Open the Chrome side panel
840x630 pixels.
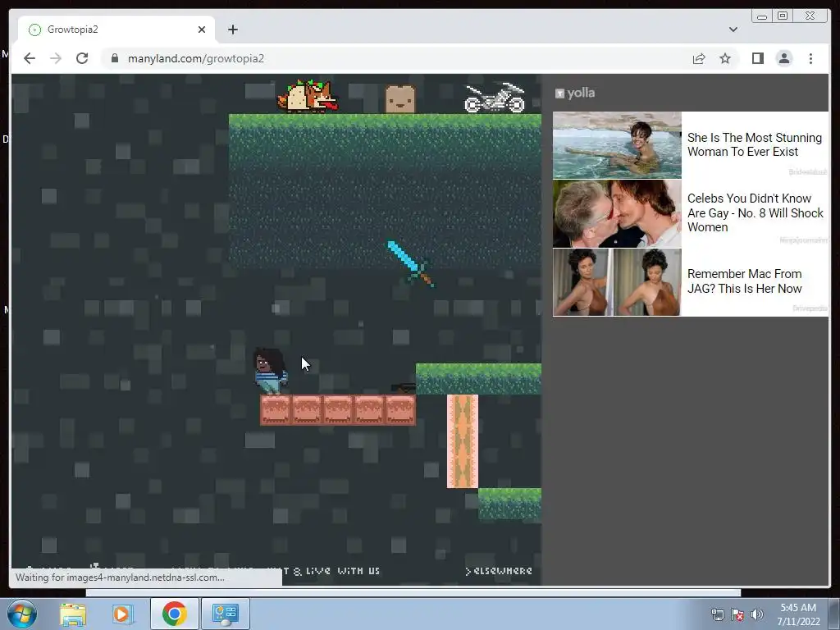(757, 58)
